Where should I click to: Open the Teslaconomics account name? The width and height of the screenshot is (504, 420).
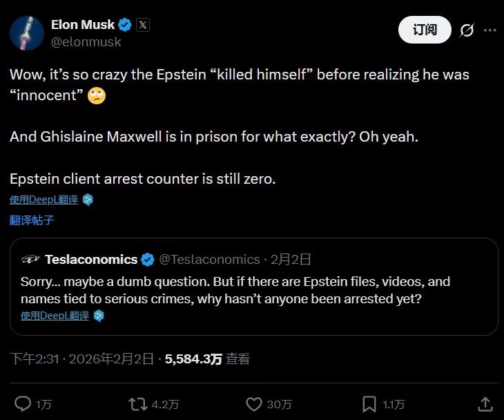point(91,260)
